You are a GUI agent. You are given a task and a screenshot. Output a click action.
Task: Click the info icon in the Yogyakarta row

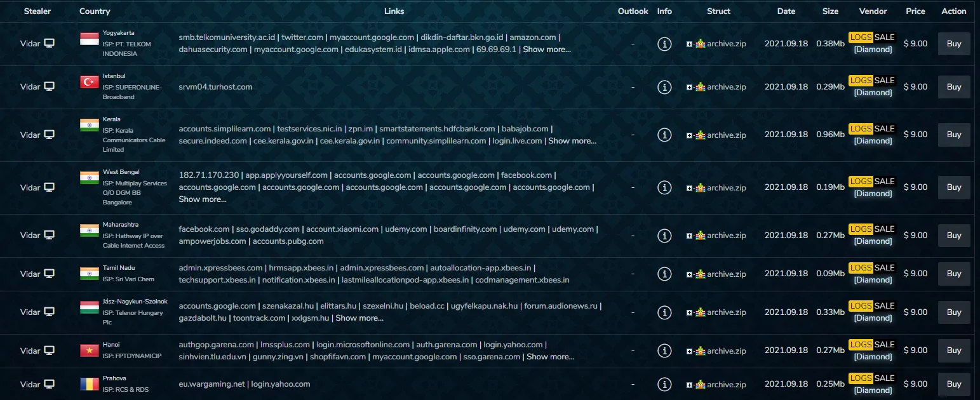tap(664, 44)
